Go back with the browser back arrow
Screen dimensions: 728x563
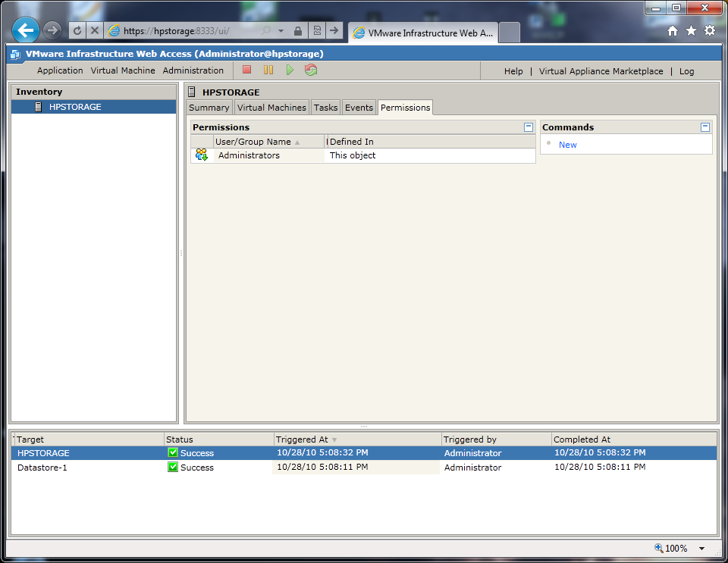click(26, 30)
